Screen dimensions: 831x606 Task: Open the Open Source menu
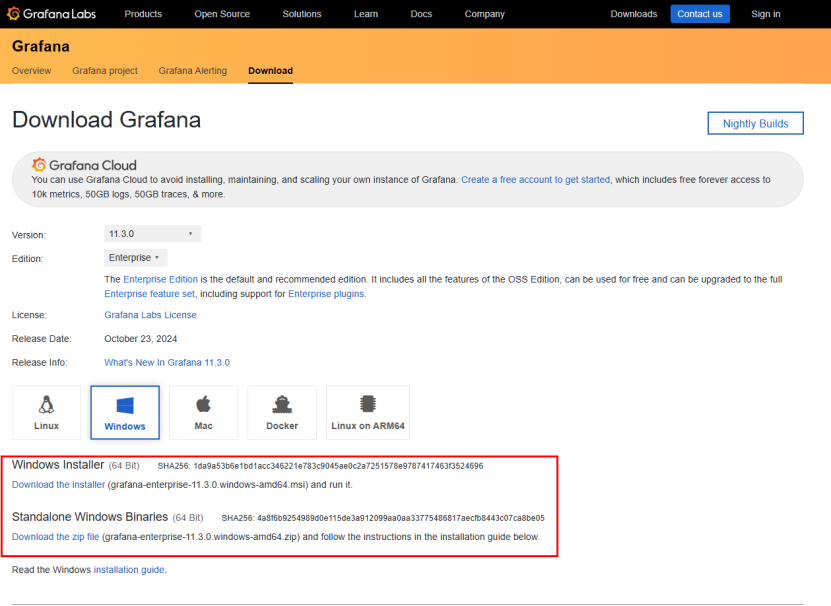tap(222, 14)
